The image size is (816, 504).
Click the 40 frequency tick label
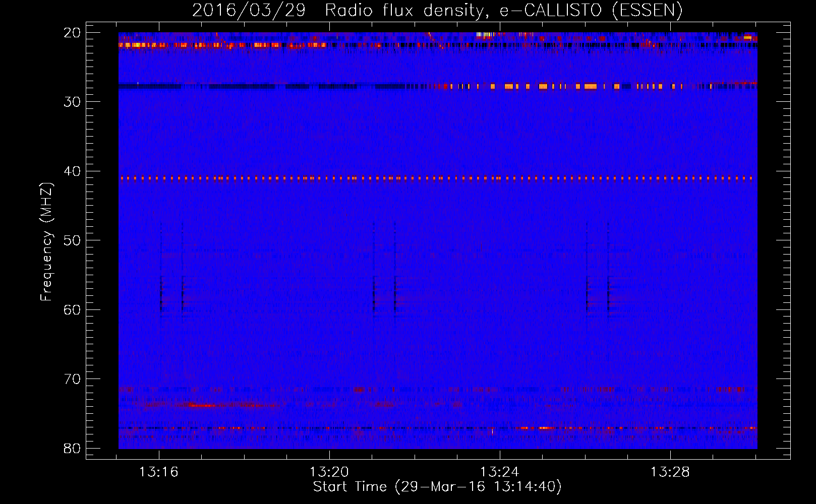73,171
